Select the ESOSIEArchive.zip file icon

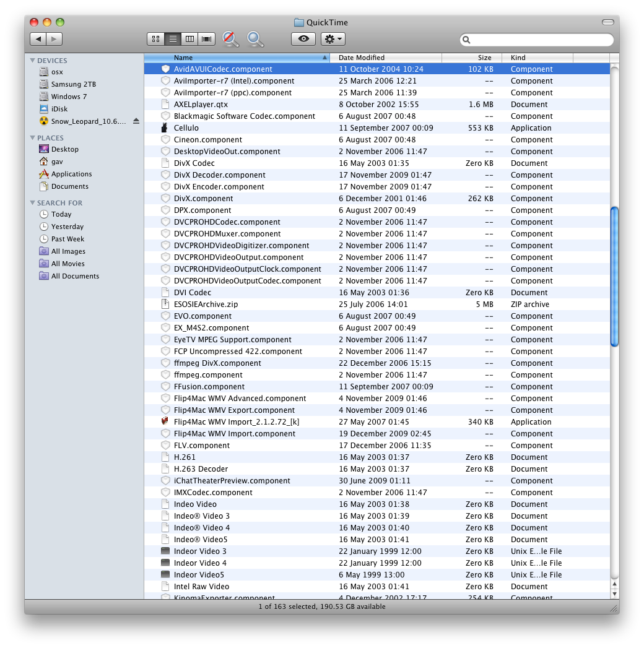point(165,304)
